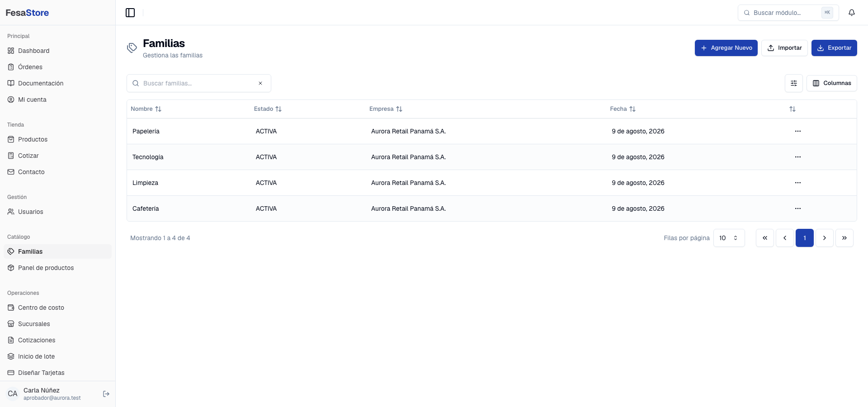Click the sort arrows in actions column header
Image resolution: width=868 pixels, height=407 pixels.
[x=793, y=109]
